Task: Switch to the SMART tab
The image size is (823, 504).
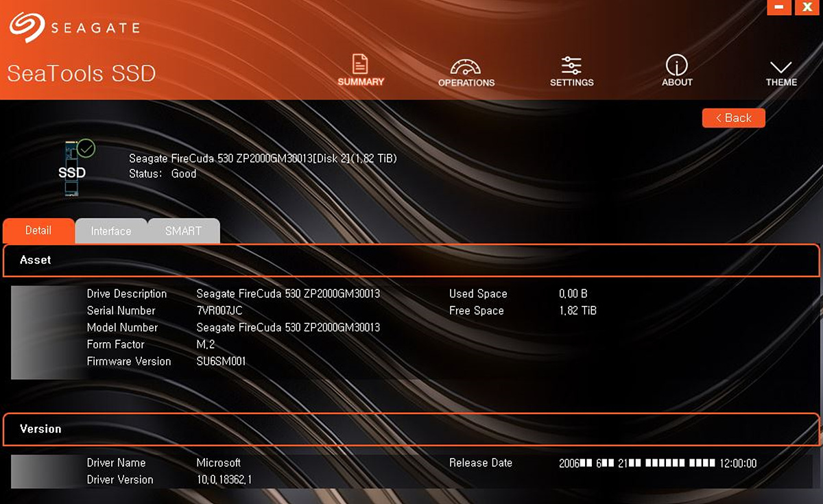Action: point(183,231)
